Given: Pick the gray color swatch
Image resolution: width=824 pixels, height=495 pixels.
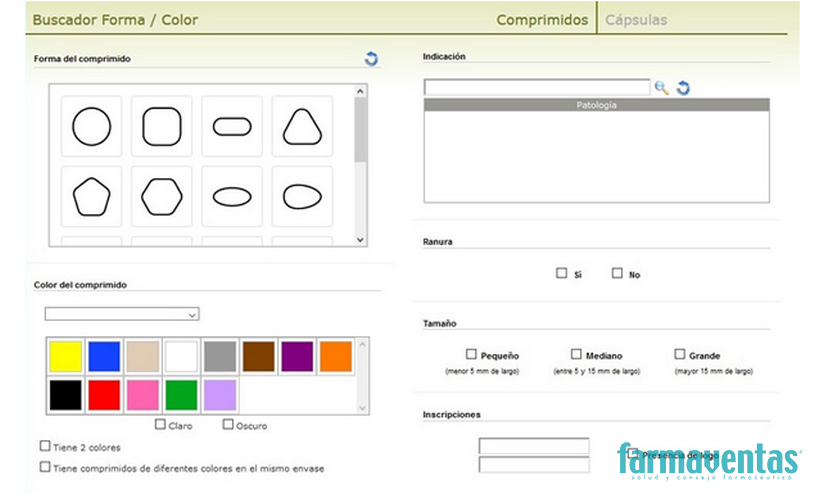Looking at the screenshot, I should pos(220,356).
